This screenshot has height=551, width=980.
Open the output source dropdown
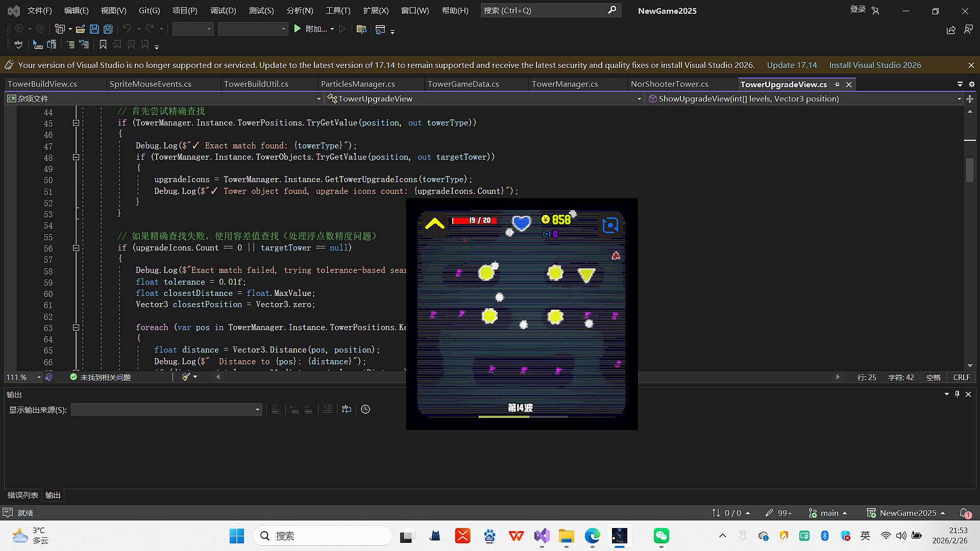[x=257, y=410]
